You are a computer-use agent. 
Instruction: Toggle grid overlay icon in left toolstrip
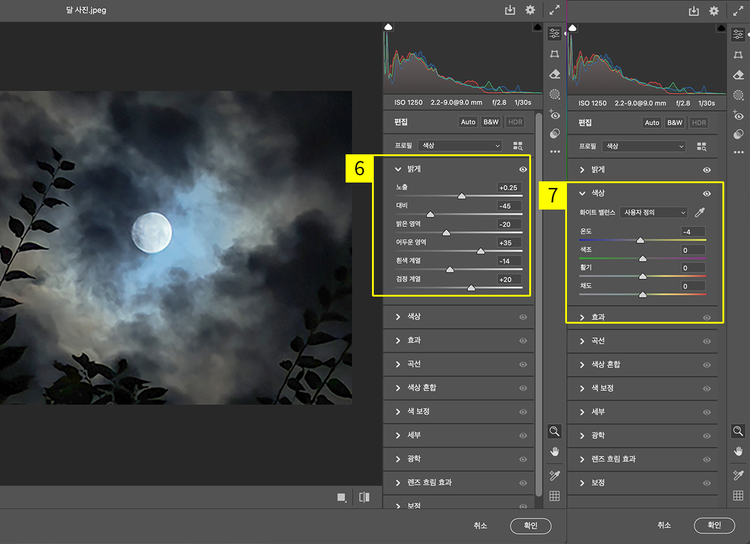554,496
